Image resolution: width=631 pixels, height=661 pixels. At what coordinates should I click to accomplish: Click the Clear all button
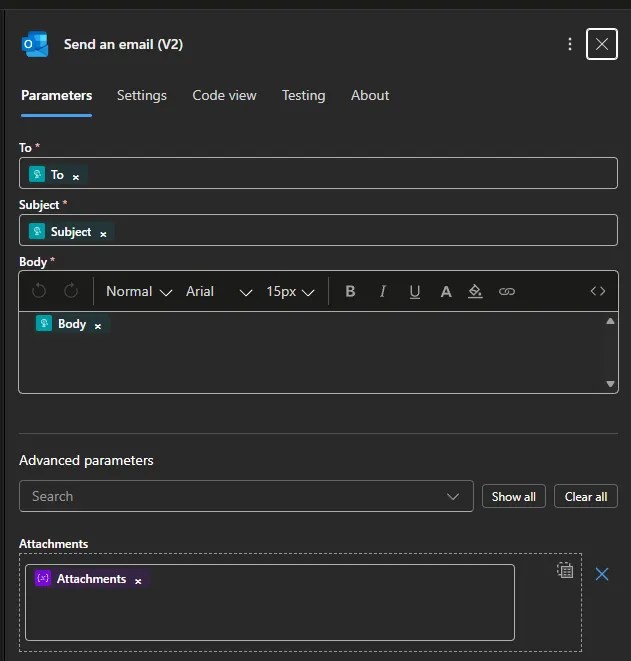[586, 496]
